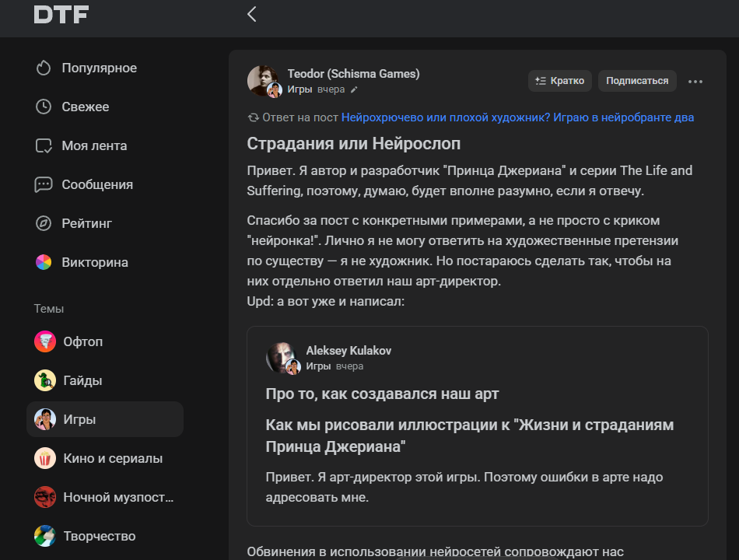The width and height of the screenshot is (739, 560).
Task: Open the Ночной музпост topic label
Action: (118, 497)
